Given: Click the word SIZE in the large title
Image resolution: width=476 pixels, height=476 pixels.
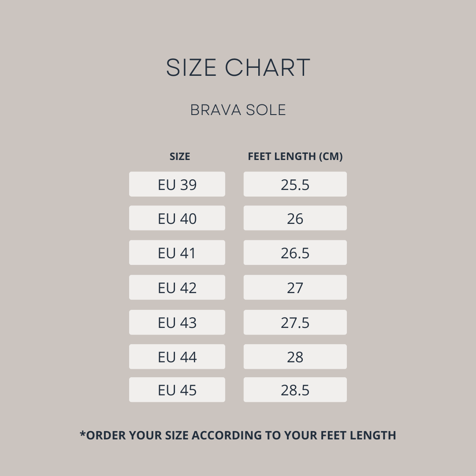Looking at the screenshot, I should 191,68.
